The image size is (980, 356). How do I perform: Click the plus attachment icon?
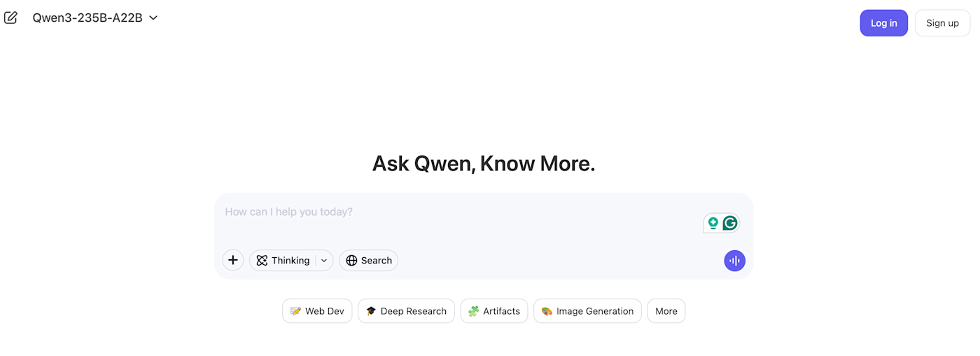tap(233, 260)
